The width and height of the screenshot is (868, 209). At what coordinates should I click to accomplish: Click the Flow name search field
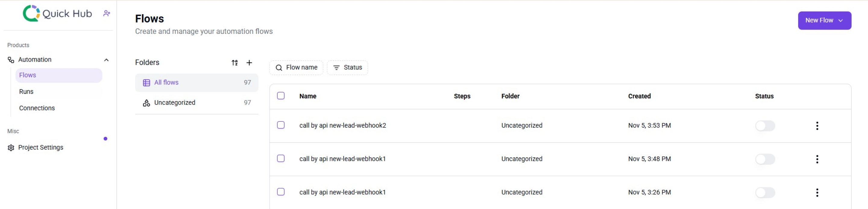[x=296, y=68]
